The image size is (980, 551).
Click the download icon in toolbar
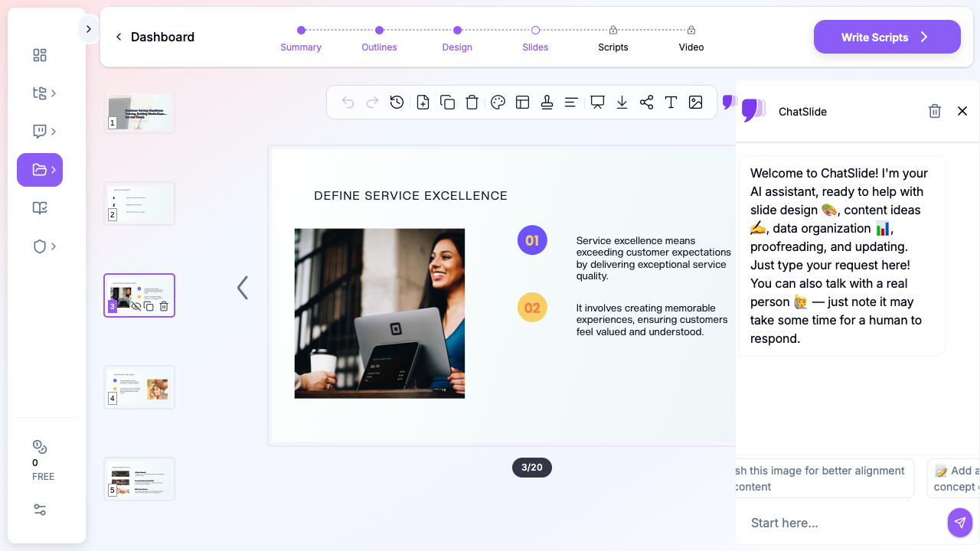click(x=622, y=103)
